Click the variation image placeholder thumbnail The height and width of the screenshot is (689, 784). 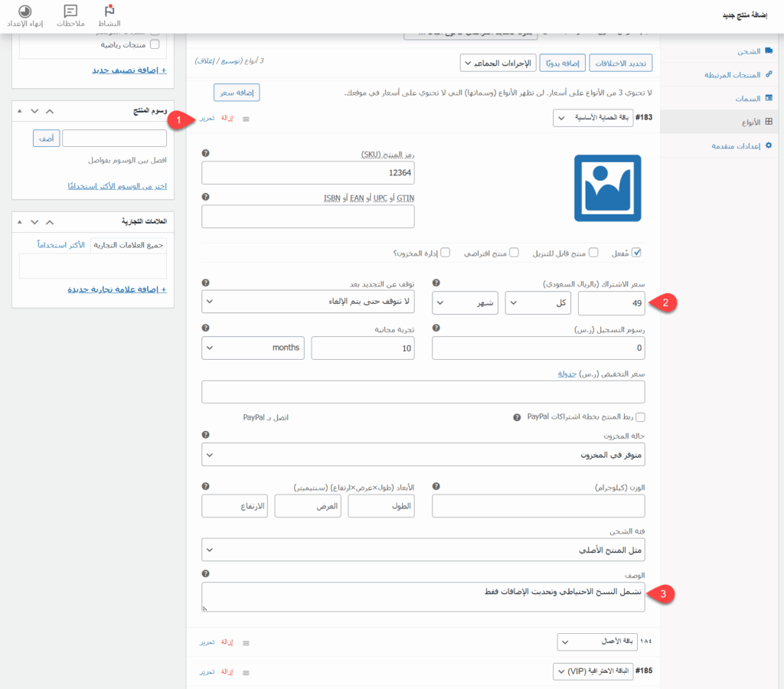(x=607, y=188)
